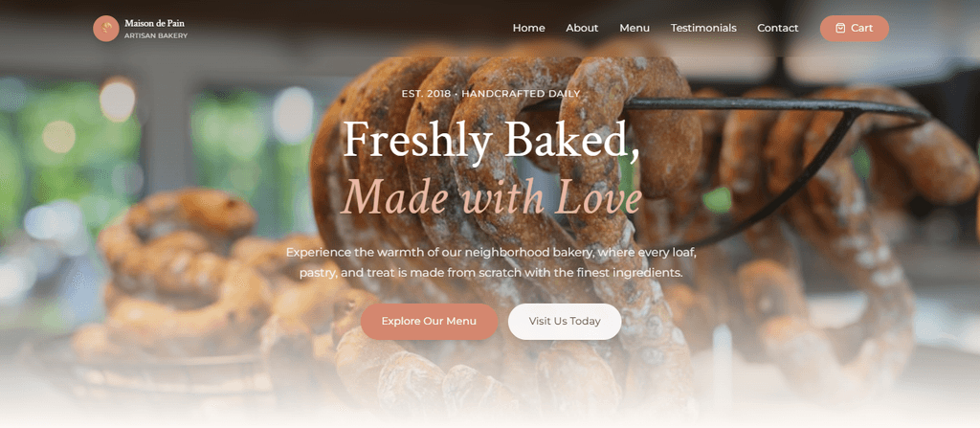
Task: Select Menu in the navigation bar
Action: 635,28
